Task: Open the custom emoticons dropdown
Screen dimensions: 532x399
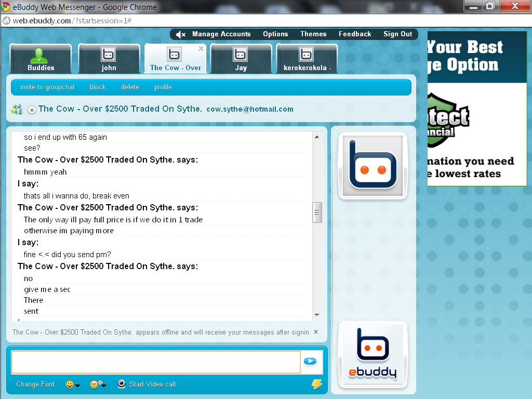Action: (x=98, y=384)
